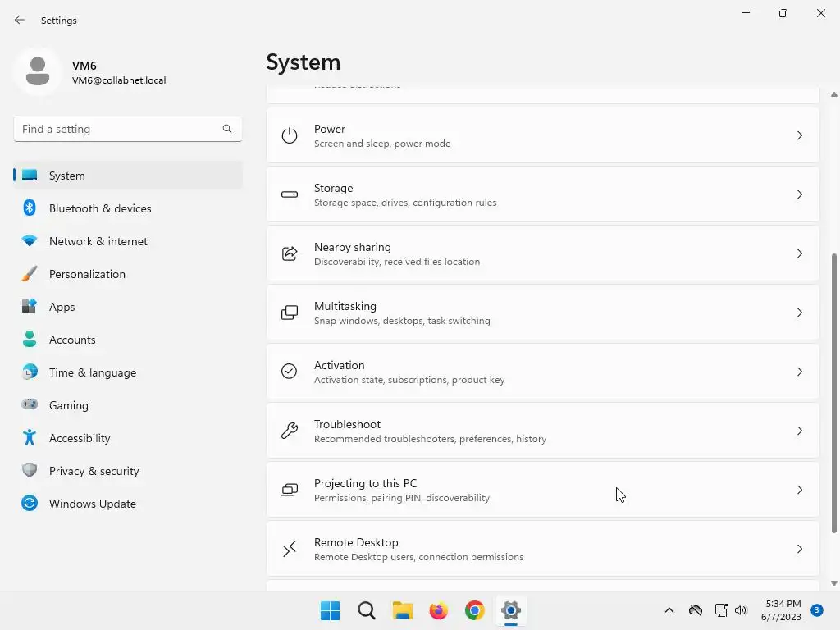Screen dimensions: 840x630
Task: Open Storage title text
Action: tap(333, 188)
